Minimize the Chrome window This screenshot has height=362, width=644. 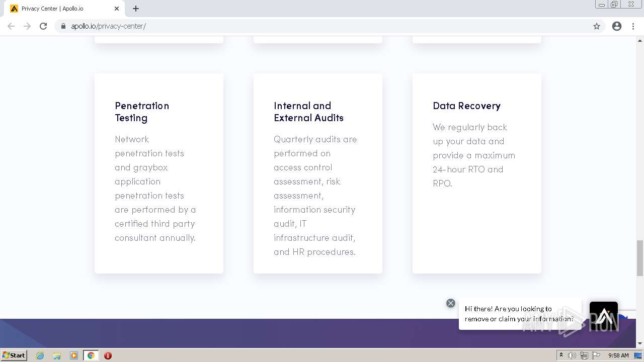point(601,5)
